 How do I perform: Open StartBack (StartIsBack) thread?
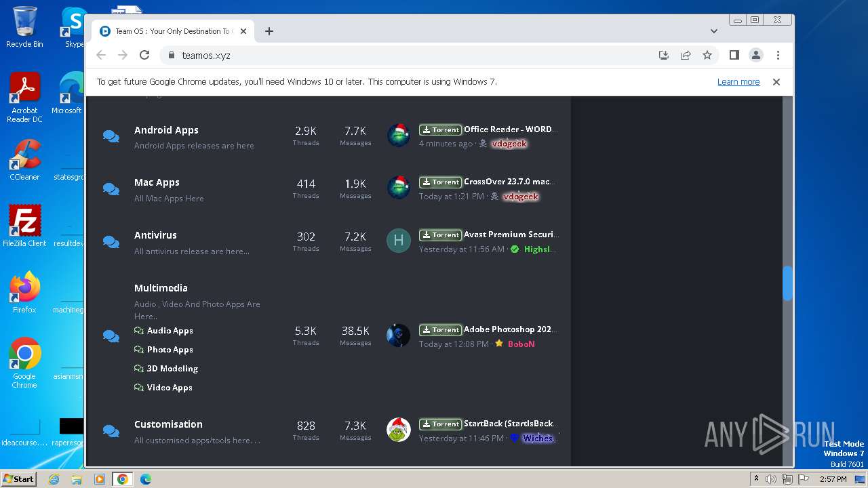pos(510,424)
